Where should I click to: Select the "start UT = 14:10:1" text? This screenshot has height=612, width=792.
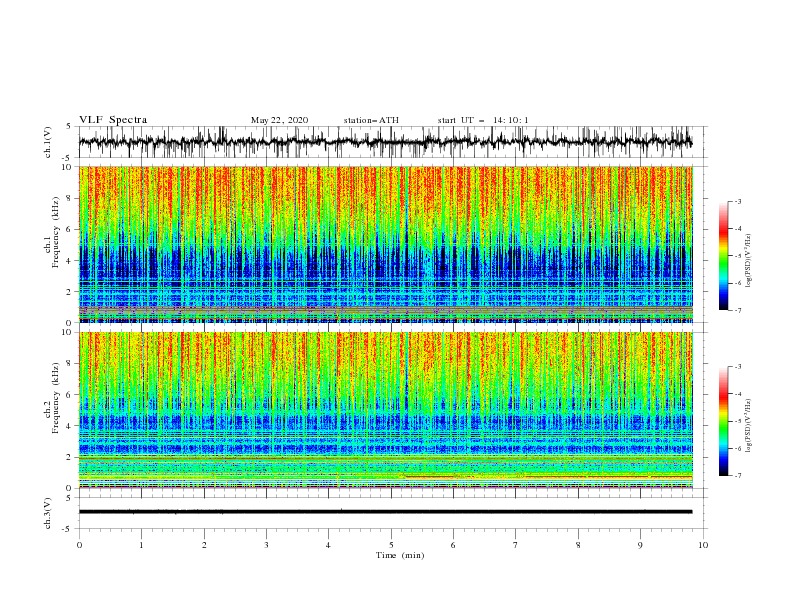483,120
